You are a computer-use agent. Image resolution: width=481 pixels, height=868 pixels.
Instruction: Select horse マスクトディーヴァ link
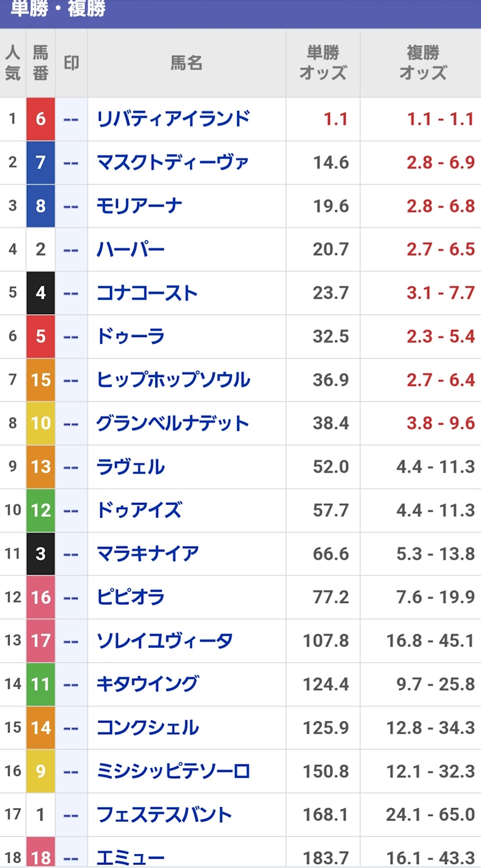[173, 162]
